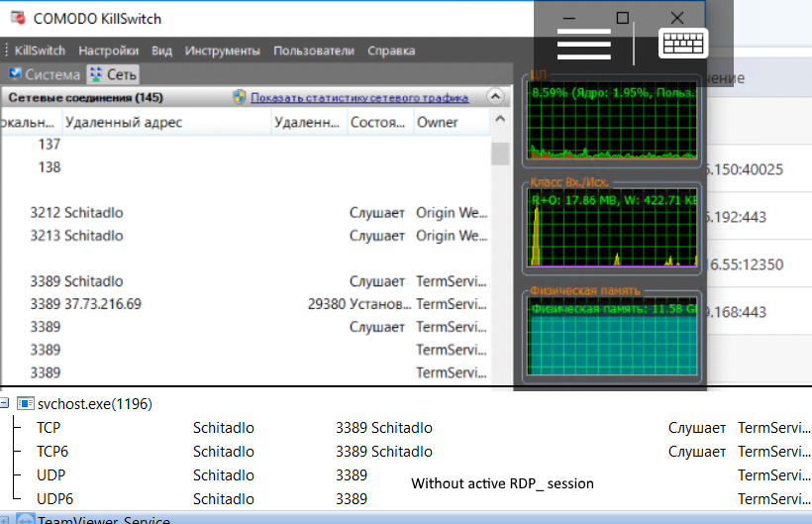The image size is (812, 524).
Task: Sort by Owner column header
Action: pyautogui.click(x=452, y=123)
